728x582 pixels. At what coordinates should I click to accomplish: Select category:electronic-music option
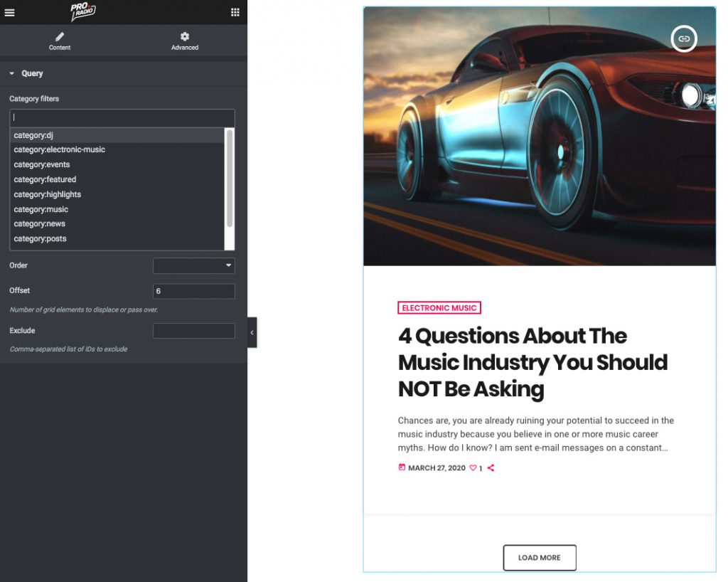(x=60, y=150)
